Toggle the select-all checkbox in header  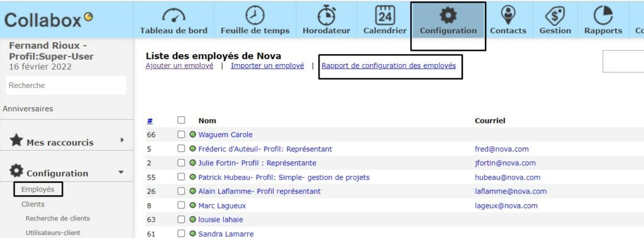[x=181, y=120]
